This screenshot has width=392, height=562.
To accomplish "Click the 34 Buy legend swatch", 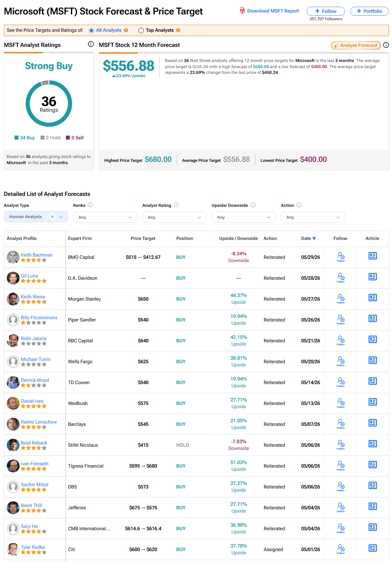I will (x=16, y=138).
